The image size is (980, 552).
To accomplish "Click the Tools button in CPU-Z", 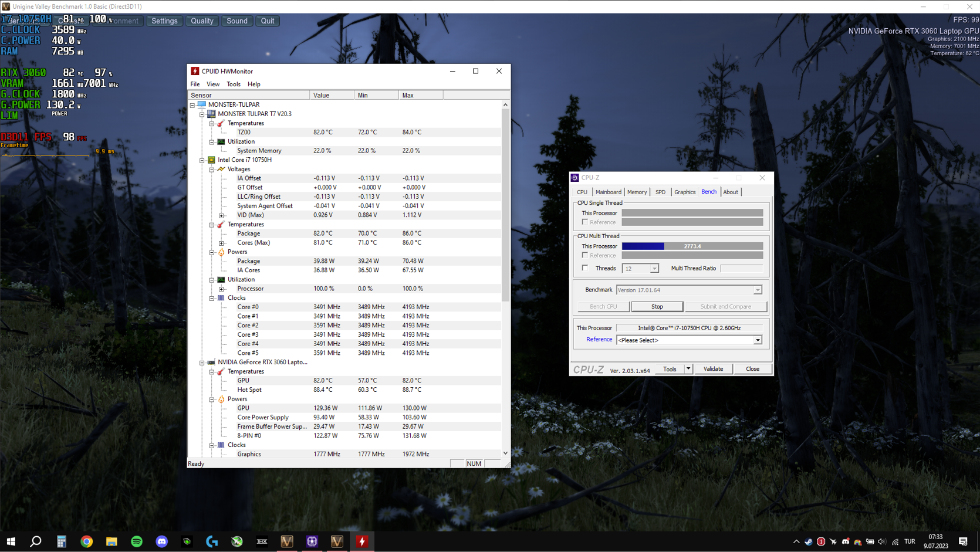I will coord(670,369).
